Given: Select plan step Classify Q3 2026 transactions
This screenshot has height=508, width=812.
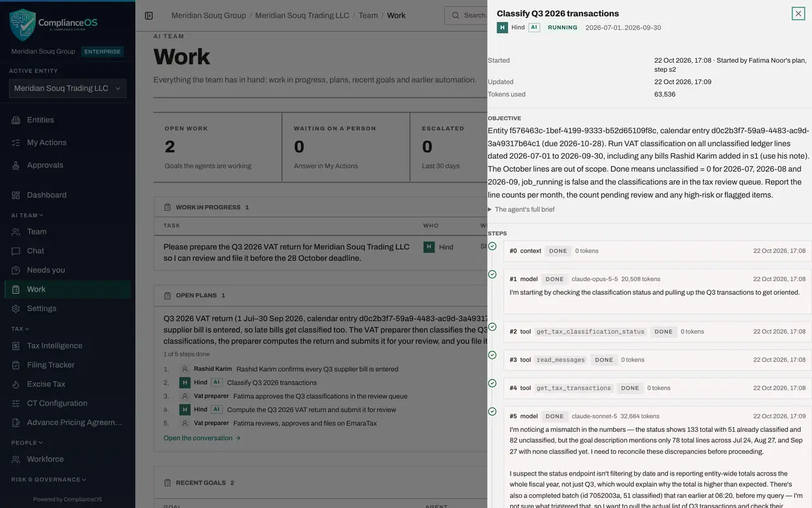Looking at the screenshot, I should (x=272, y=383).
